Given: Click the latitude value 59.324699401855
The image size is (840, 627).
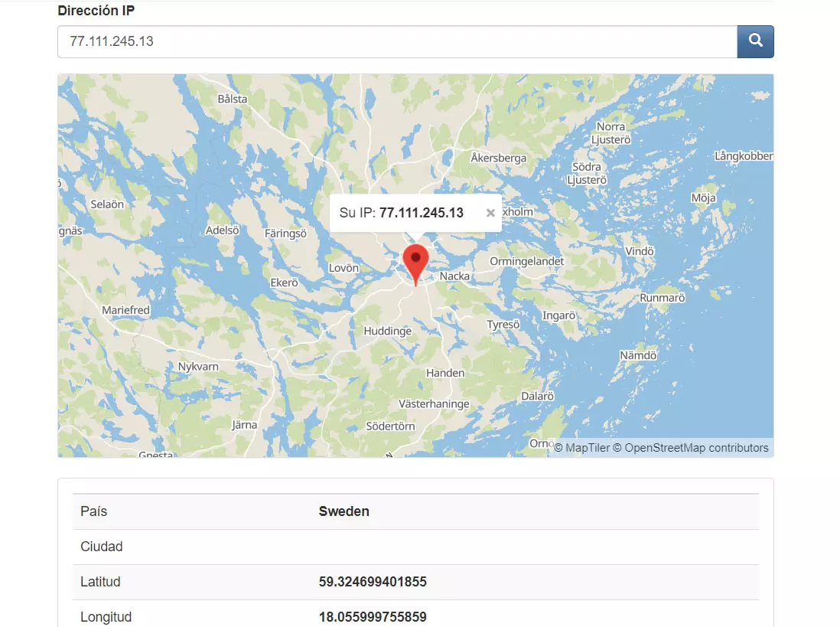Looking at the screenshot, I should point(373,582).
